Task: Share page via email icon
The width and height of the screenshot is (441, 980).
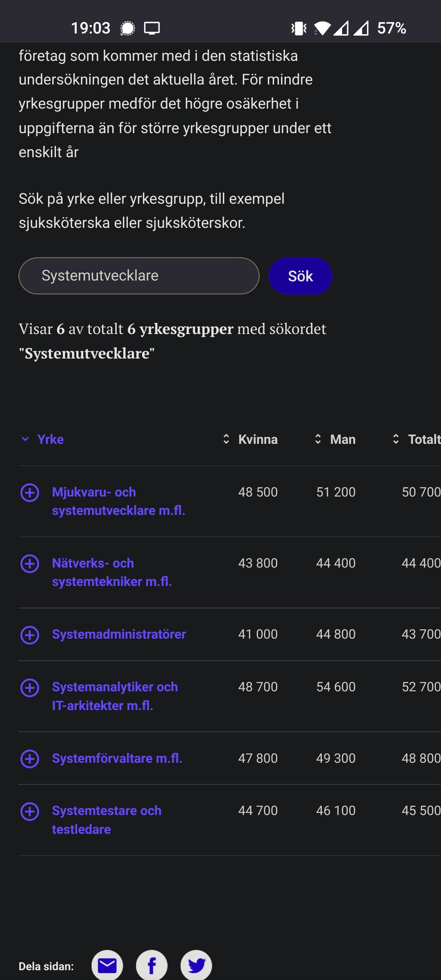Action: (107, 965)
